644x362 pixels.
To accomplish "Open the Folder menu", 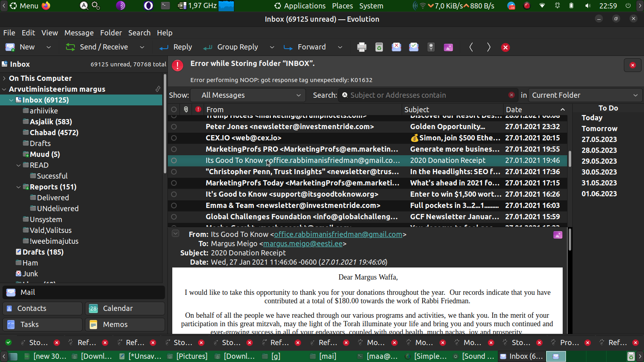I will coord(111,33).
